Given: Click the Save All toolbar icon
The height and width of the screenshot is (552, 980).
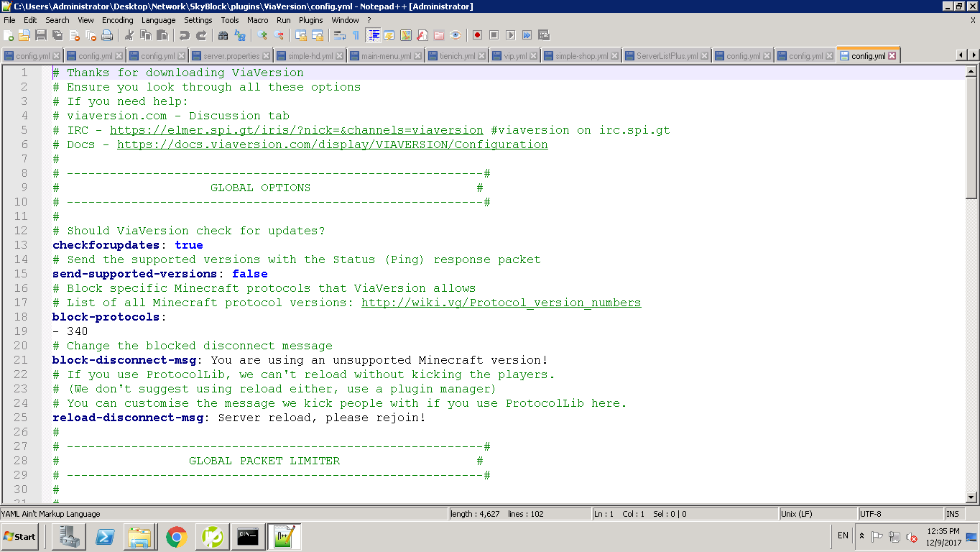Looking at the screenshot, I should pyautogui.click(x=57, y=35).
